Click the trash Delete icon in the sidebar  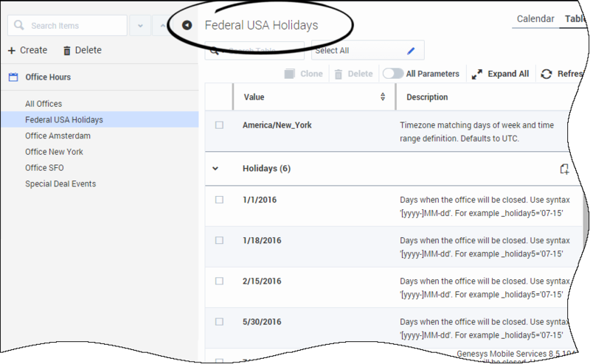[x=67, y=51]
